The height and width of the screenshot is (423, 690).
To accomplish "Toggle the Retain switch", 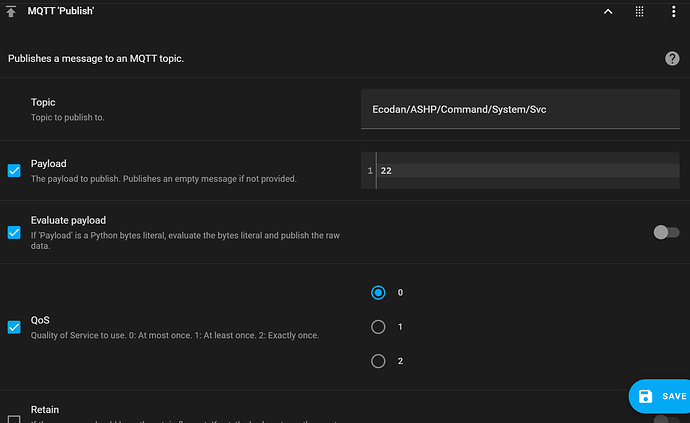I will pos(666,419).
